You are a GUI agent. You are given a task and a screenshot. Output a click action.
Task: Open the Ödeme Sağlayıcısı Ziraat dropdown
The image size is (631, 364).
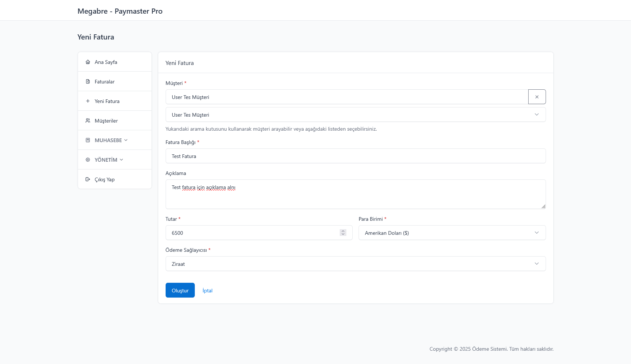click(x=355, y=264)
